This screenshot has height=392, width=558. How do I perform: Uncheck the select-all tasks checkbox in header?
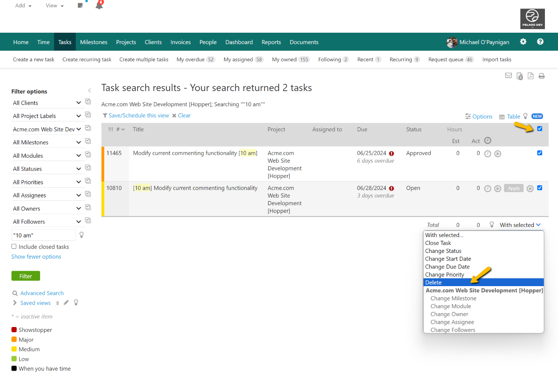540,129
